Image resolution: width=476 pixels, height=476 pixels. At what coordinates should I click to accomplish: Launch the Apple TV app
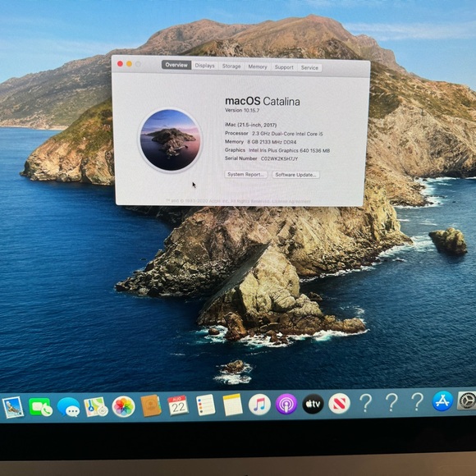tap(313, 404)
